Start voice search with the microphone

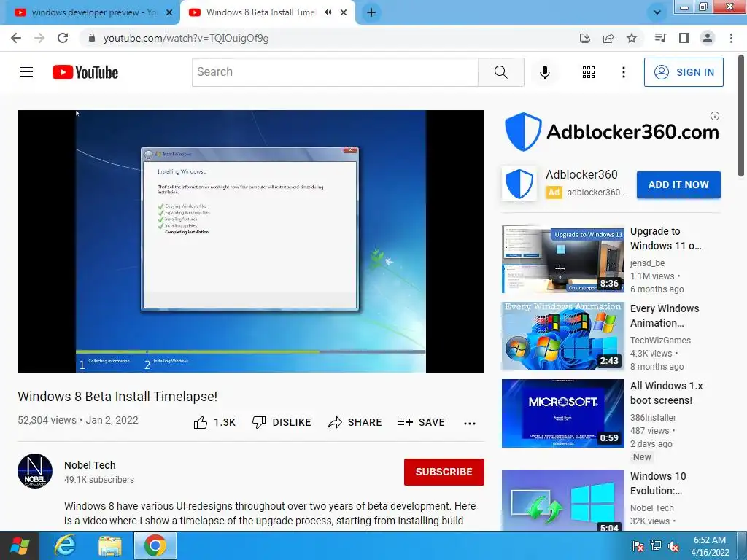click(545, 72)
